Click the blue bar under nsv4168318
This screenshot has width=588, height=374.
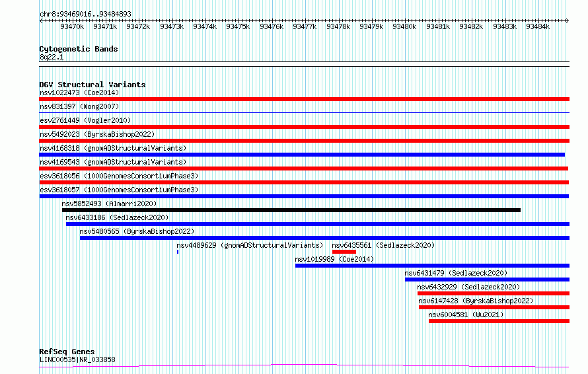[302, 155]
